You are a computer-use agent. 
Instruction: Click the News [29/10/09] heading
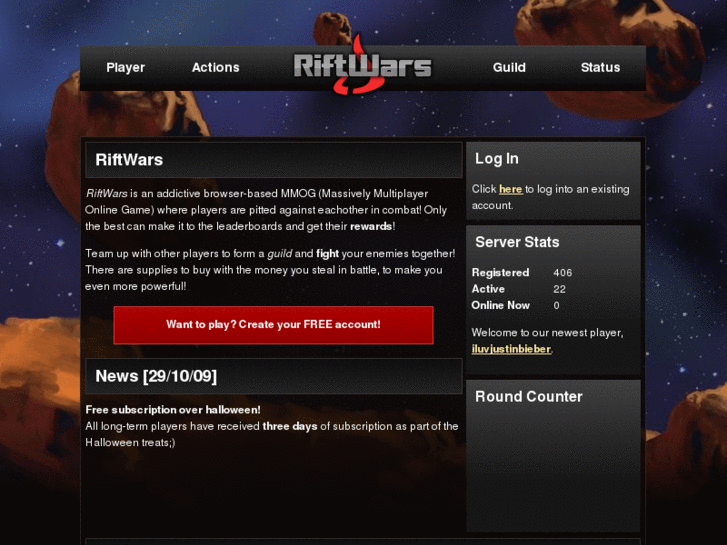[156, 376]
